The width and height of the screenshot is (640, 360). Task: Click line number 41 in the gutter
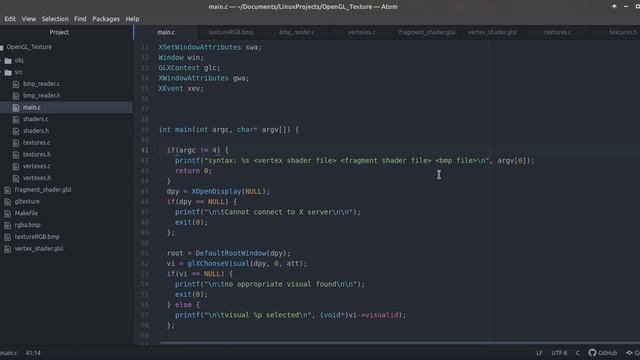(145, 150)
